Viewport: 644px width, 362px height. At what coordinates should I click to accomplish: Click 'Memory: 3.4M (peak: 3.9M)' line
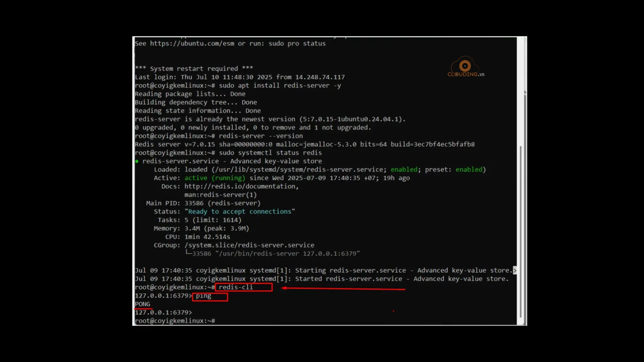(202, 228)
